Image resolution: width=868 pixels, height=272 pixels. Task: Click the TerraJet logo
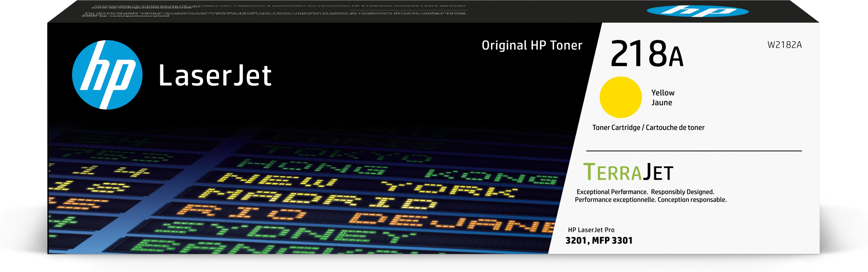click(x=628, y=172)
